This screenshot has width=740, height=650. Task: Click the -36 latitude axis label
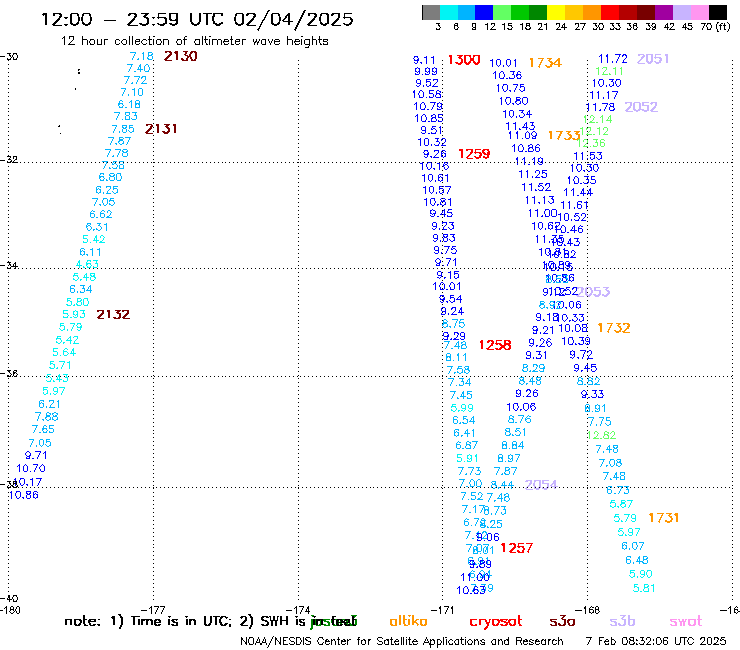9,373
